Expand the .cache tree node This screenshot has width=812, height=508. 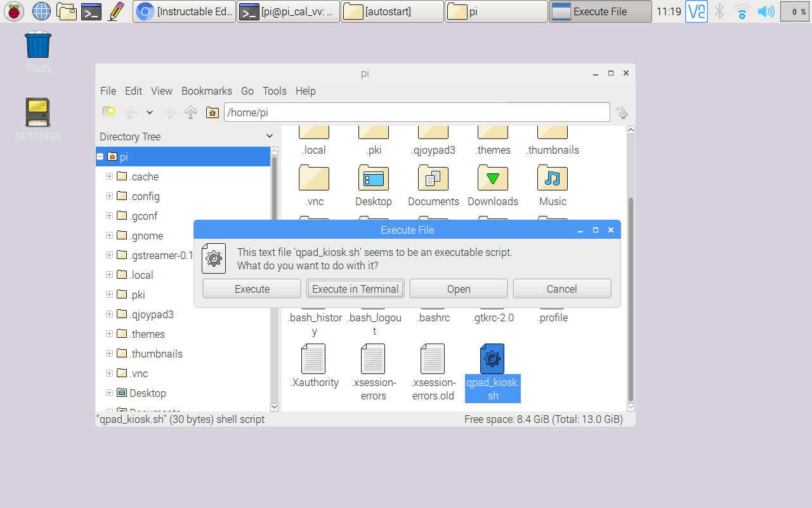click(110, 177)
